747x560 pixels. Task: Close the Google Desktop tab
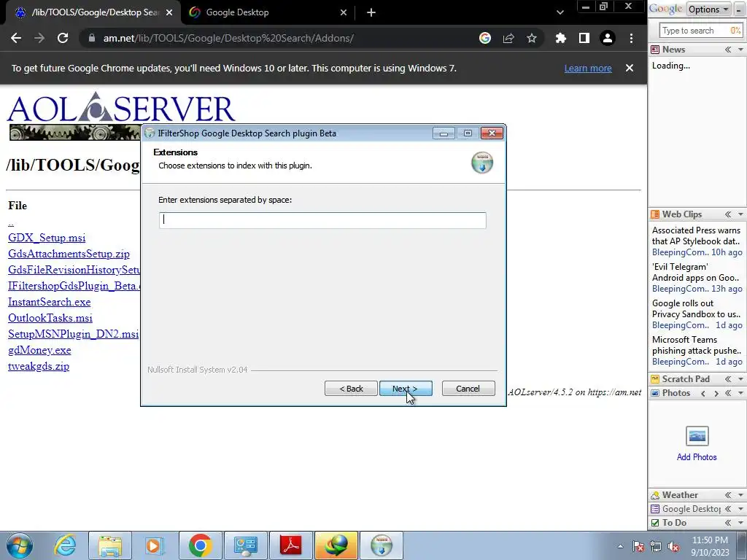click(x=344, y=12)
